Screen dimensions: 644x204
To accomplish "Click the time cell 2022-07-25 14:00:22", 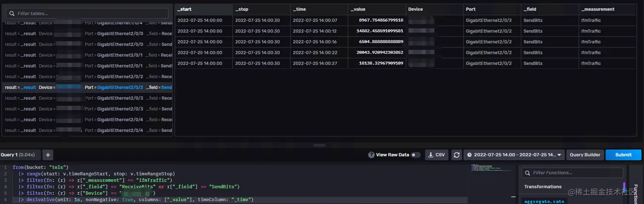I will coord(319,52).
